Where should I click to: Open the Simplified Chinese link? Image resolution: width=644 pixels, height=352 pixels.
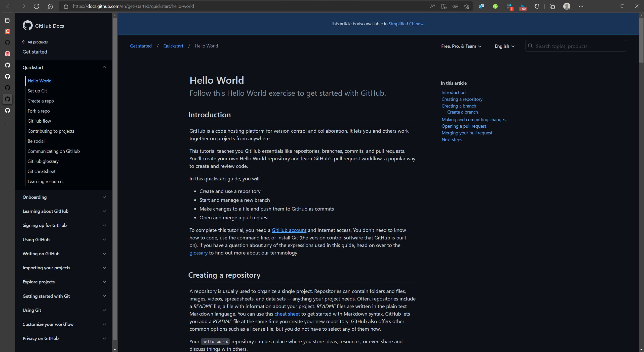pos(407,24)
